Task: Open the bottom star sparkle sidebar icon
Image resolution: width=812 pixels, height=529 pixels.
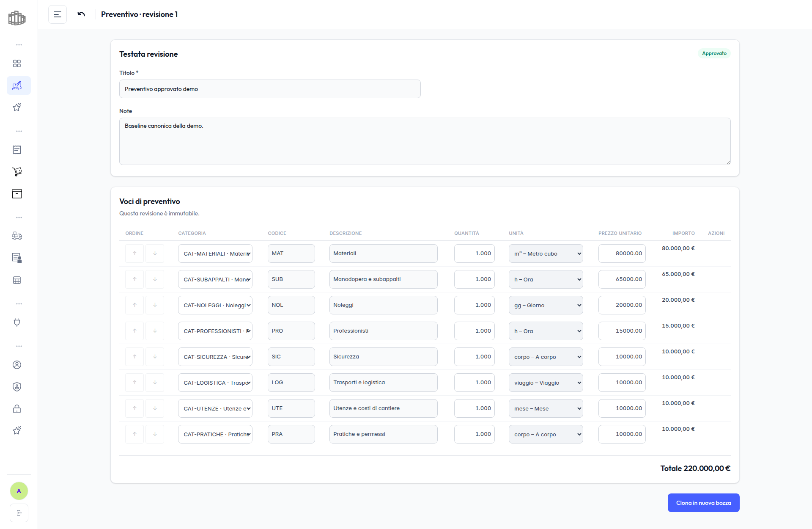Action: (x=17, y=431)
